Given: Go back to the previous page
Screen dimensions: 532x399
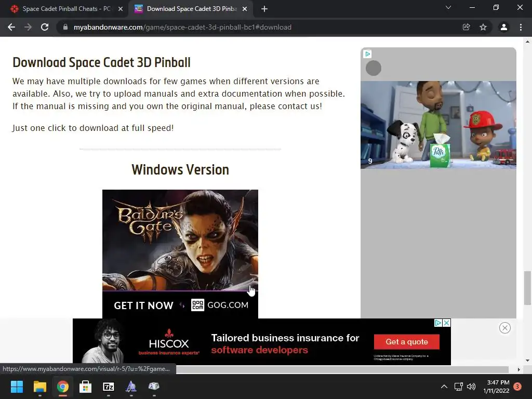Looking at the screenshot, I should pos(11,27).
